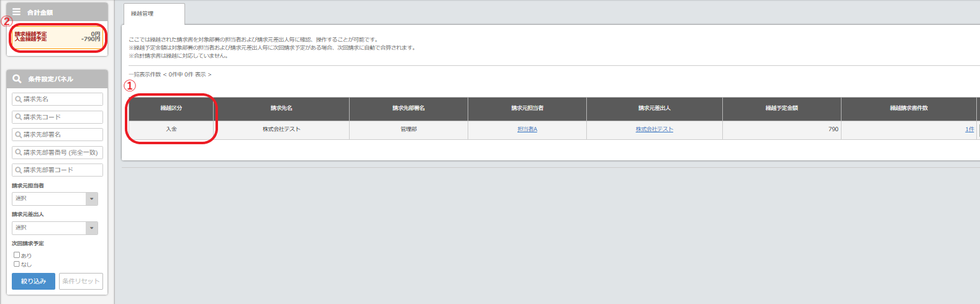Click the 請求元担当者 column header

coord(527,108)
